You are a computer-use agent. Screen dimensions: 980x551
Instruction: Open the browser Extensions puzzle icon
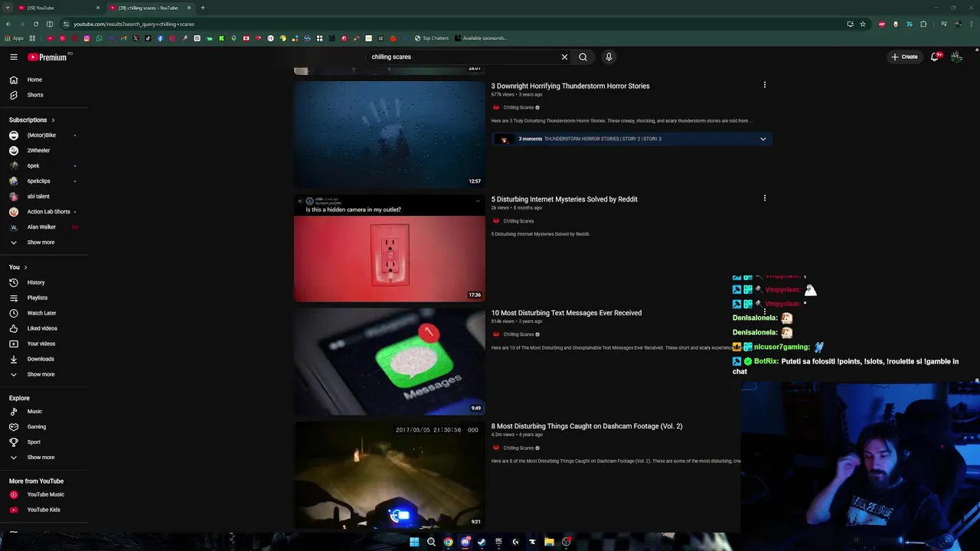tap(923, 24)
